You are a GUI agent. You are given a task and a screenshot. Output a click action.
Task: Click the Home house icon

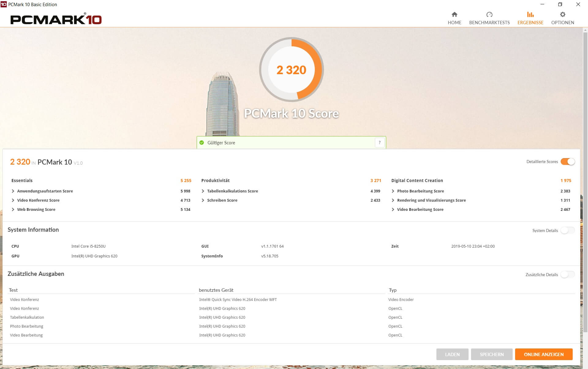[454, 14]
